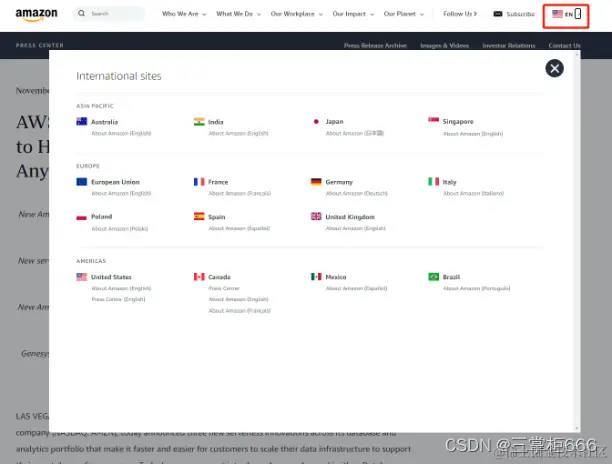Open Contact Us page
Screen dimensions: 612x464
pos(564,46)
